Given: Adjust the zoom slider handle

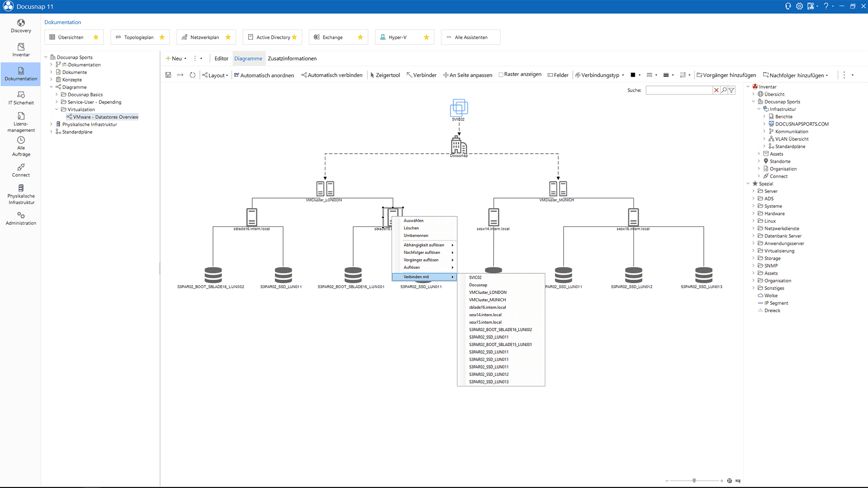Looking at the screenshot, I should [x=694, y=481].
